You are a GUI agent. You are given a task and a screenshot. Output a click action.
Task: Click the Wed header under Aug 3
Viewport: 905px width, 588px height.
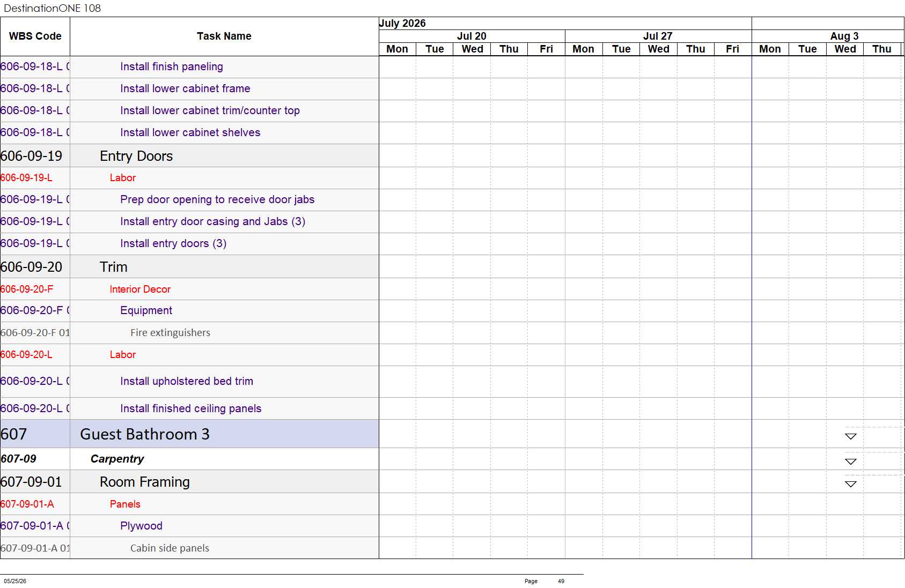pos(845,49)
